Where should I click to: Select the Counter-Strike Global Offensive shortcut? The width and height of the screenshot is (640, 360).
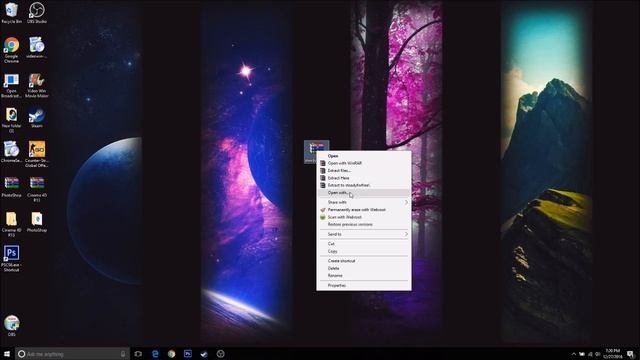click(37, 154)
